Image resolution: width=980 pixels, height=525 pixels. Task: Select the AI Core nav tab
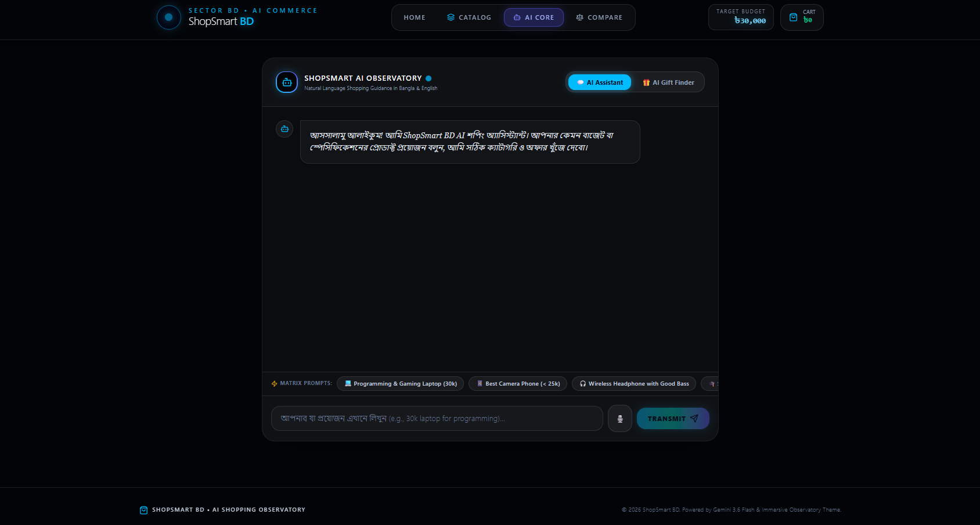pos(534,17)
